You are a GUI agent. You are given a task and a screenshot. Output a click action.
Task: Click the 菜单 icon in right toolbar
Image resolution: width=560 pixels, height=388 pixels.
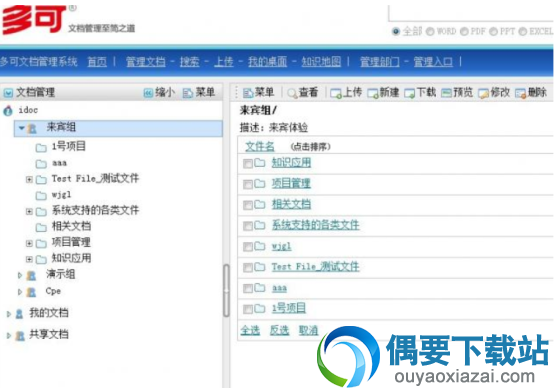[248, 93]
